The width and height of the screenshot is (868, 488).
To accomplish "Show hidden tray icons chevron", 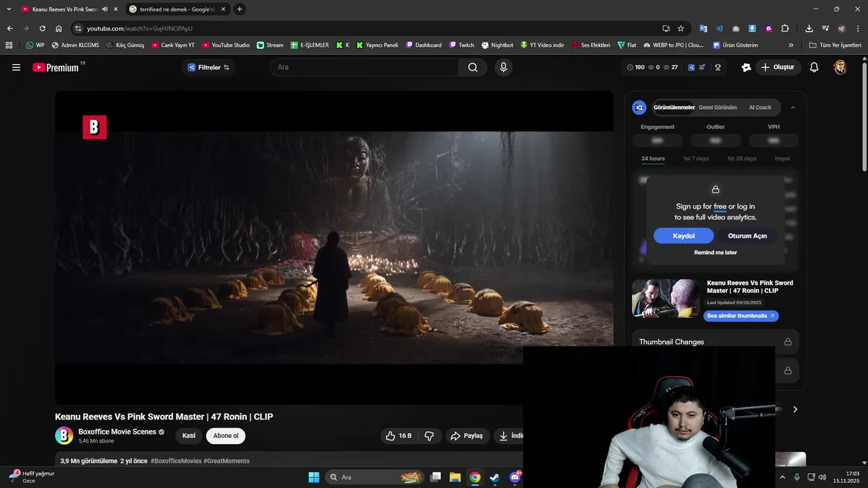I will point(782,477).
